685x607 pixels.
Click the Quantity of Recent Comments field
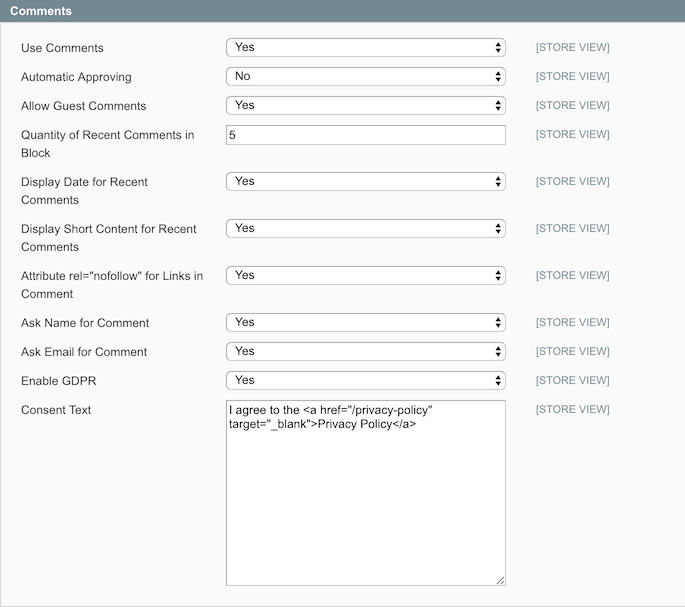(365, 135)
